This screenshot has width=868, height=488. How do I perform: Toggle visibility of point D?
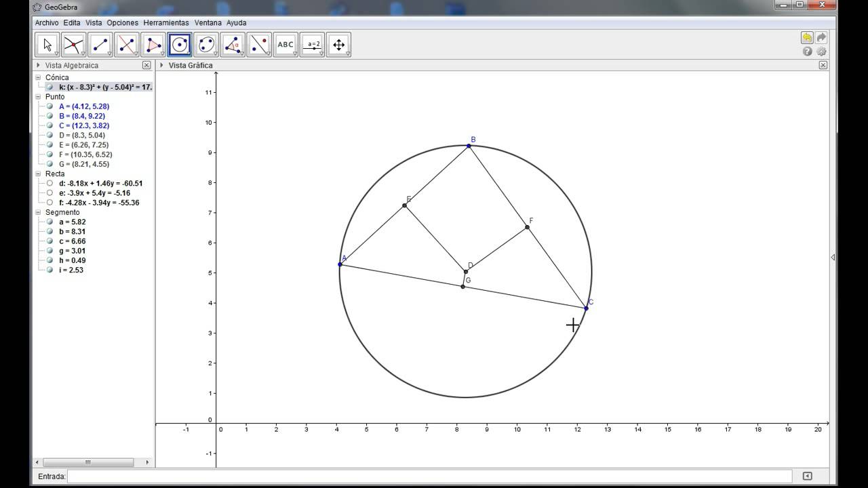pyautogui.click(x=50, y=135)
